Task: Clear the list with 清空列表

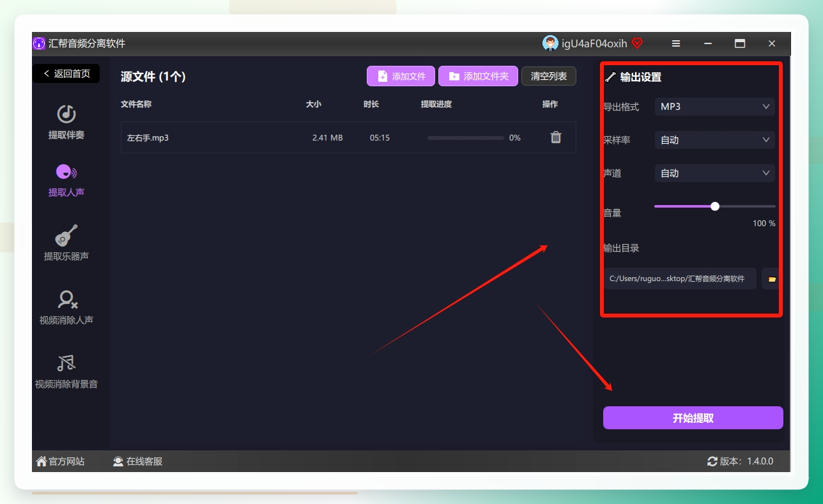Action: pyautogui.click(x=549, y=76)
